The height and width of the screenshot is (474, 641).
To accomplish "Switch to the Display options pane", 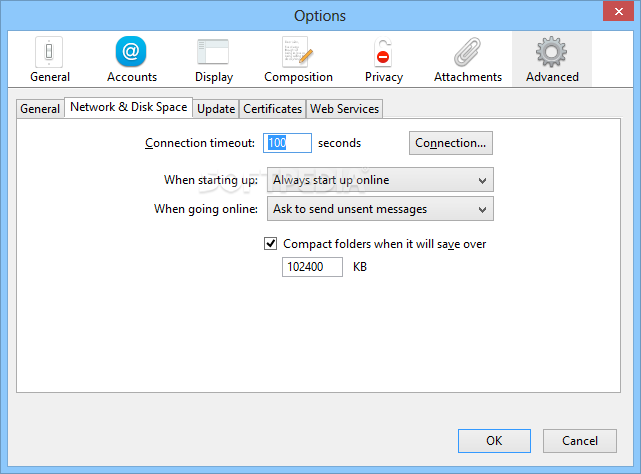I will pos(213,59).
